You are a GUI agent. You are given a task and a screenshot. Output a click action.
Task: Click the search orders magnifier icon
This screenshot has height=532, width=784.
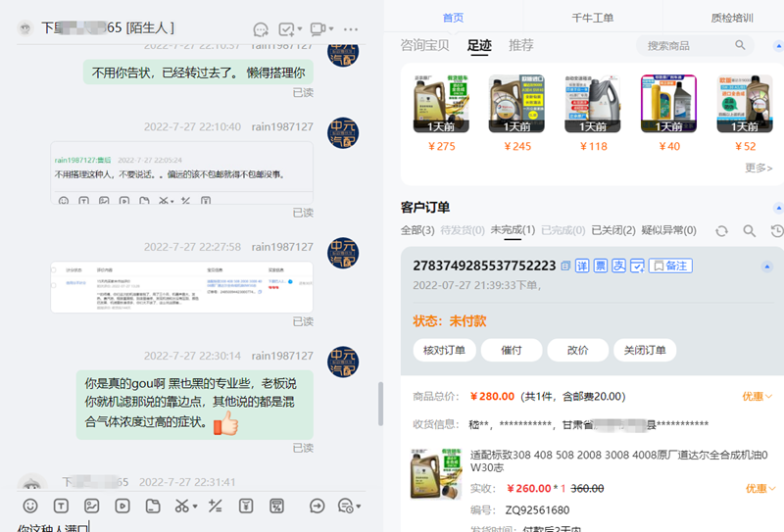pyautogui.click(x=749, y=230)
